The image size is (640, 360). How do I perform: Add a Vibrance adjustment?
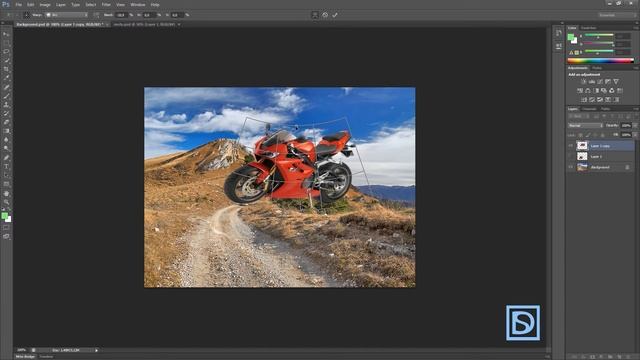[x=616, y=82]
